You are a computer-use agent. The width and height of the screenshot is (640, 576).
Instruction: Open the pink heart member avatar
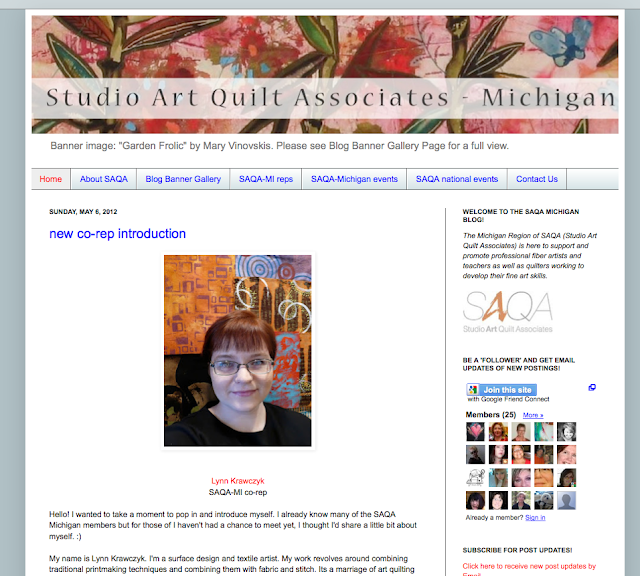[476, 431]
